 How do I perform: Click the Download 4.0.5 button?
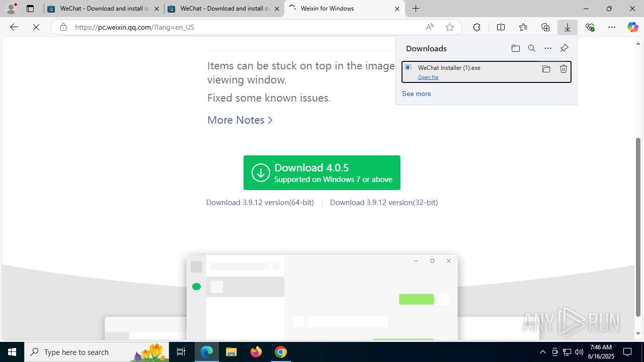(322, 172)
